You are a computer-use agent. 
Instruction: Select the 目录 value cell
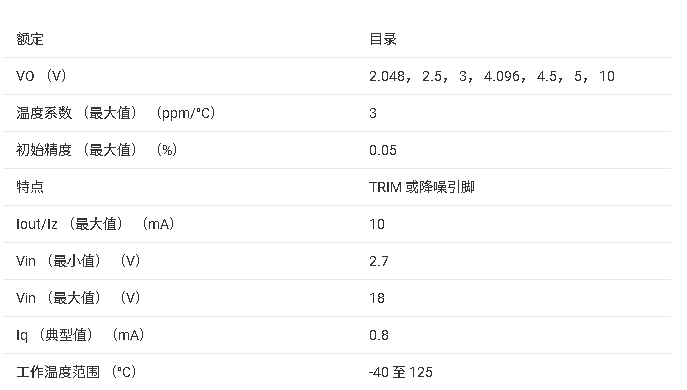tap(383, 39)
